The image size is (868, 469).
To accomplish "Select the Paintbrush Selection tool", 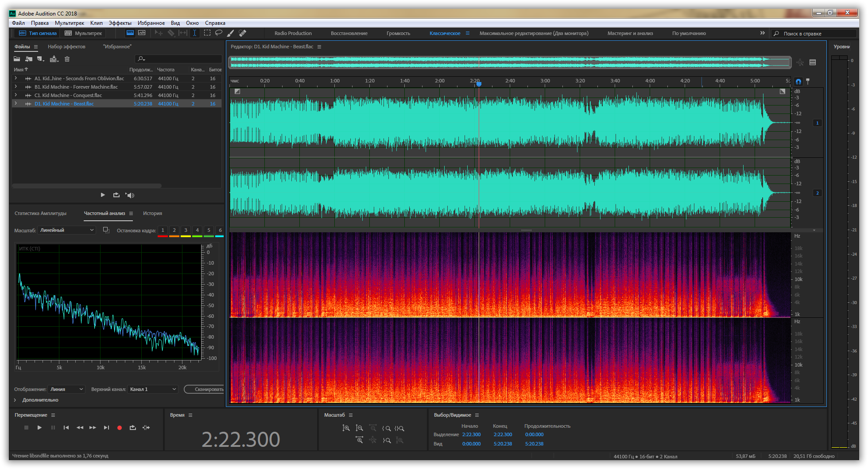I will (231, 33).
